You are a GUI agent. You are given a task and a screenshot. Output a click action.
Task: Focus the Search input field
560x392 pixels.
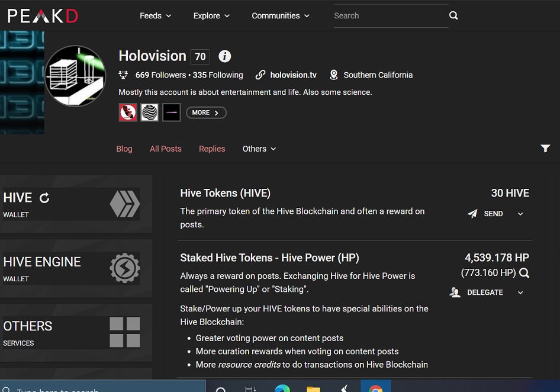391,16
